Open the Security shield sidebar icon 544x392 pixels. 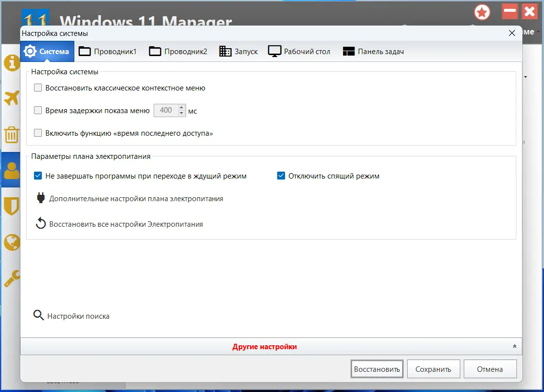tap(11, 206)
